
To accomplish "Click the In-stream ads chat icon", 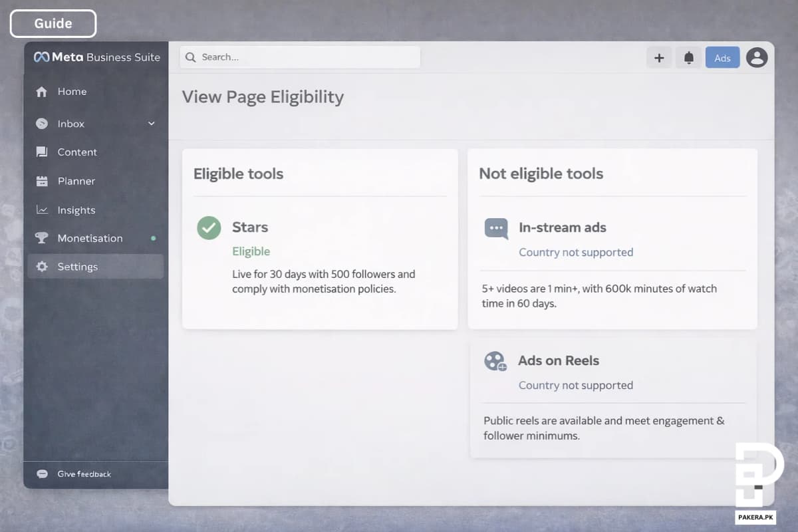I will tap(496, 228).
